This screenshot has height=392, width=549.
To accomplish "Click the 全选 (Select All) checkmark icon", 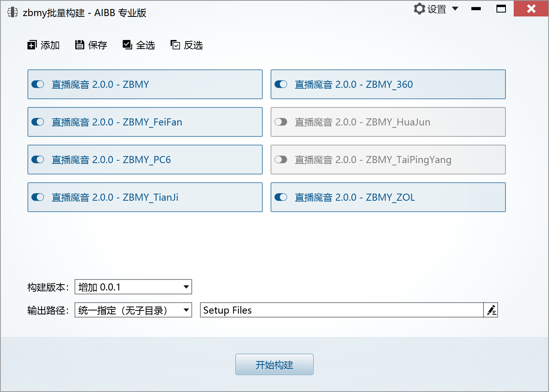I will pos(127,45).
